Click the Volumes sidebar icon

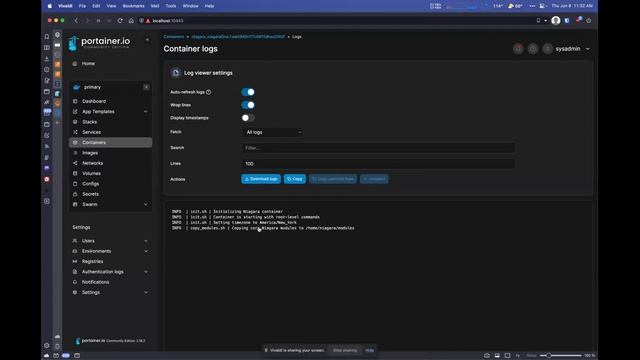click(75, 173)
